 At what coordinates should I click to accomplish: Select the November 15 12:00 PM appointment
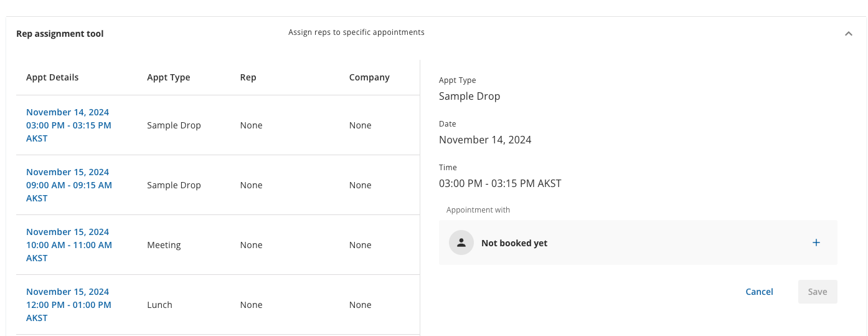click(68, 305)
